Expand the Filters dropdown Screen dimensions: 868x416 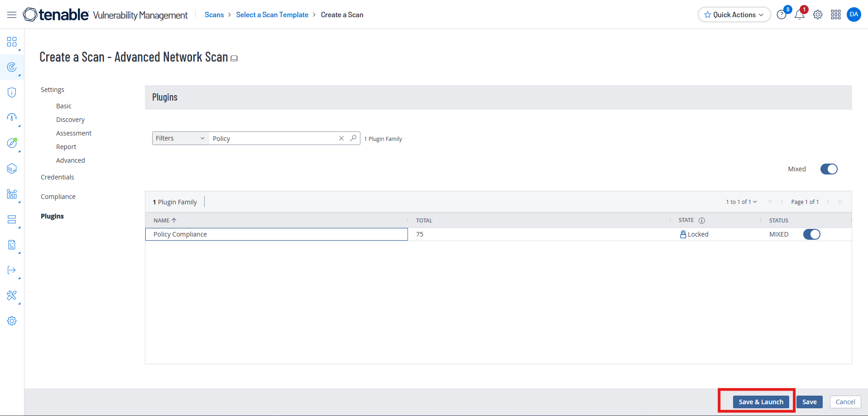(x=180, y=138)
